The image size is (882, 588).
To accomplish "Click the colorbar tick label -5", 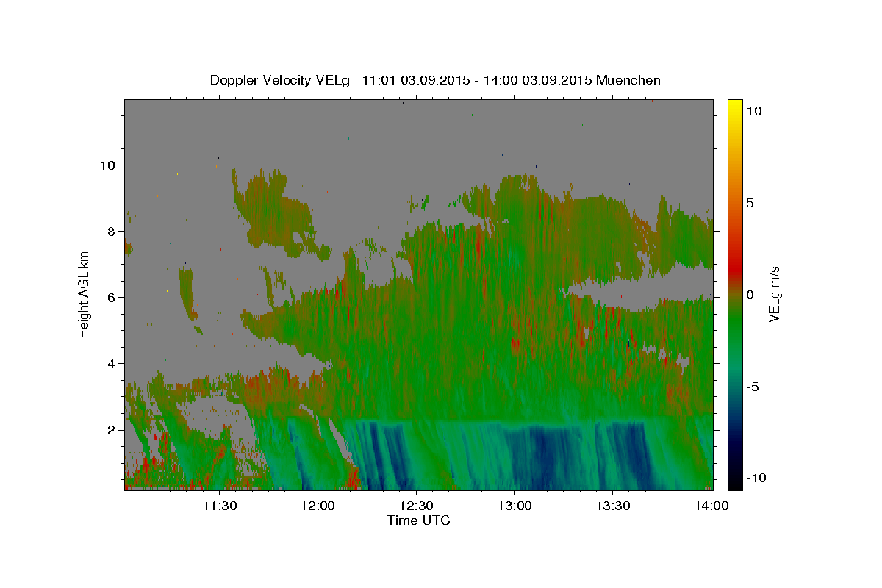I will pyautogui.click(x=753, y=386).
